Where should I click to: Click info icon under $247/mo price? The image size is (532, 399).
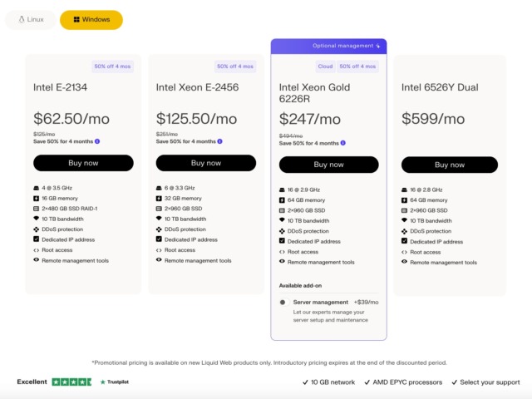343,143
